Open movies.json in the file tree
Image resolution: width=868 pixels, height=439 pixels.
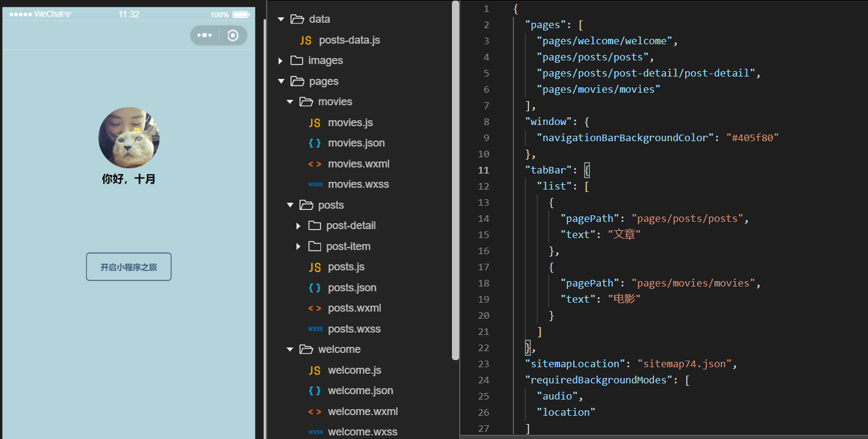click(x=356, y=143)
